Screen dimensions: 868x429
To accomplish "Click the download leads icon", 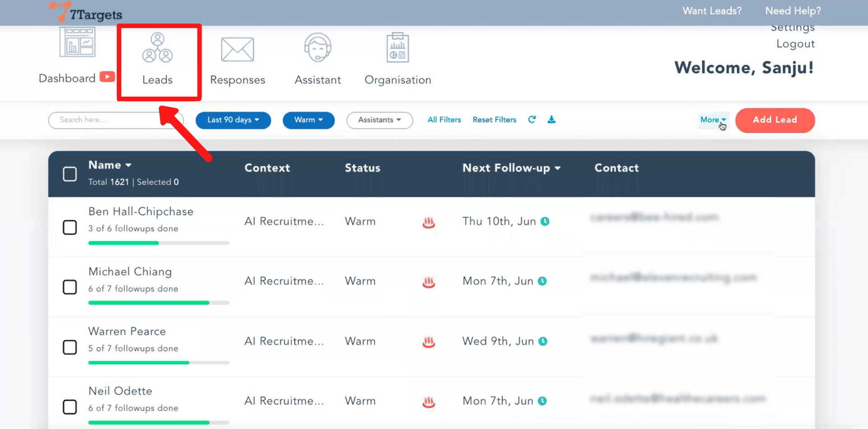I will (x=552, y=120).
